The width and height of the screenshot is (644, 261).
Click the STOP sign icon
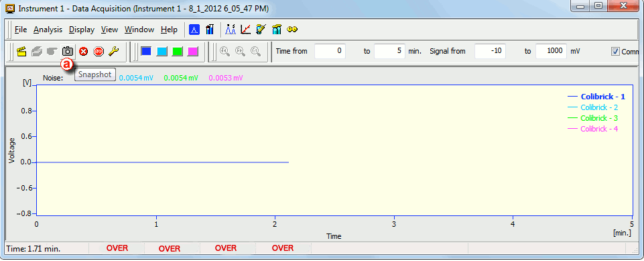pyautogui.click(x=98, y=52)
